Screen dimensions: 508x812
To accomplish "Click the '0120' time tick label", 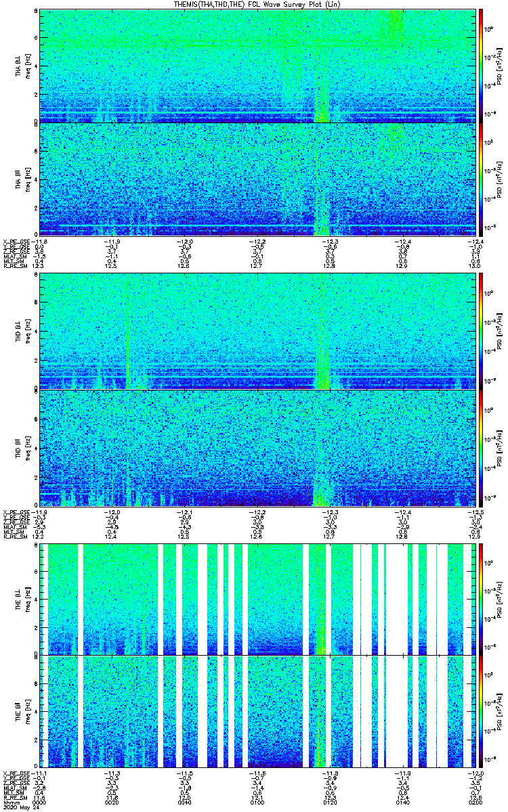I will [x=330, y=802].
